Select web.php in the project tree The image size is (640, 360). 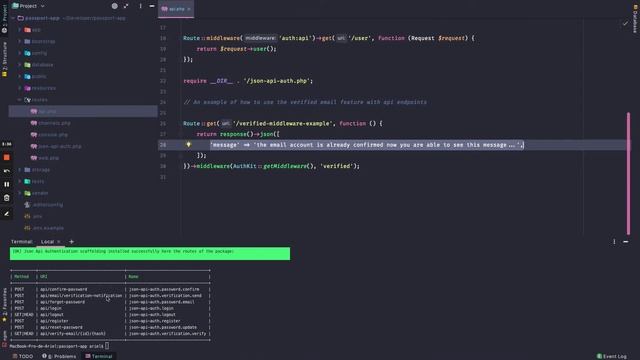coord(49,158)
